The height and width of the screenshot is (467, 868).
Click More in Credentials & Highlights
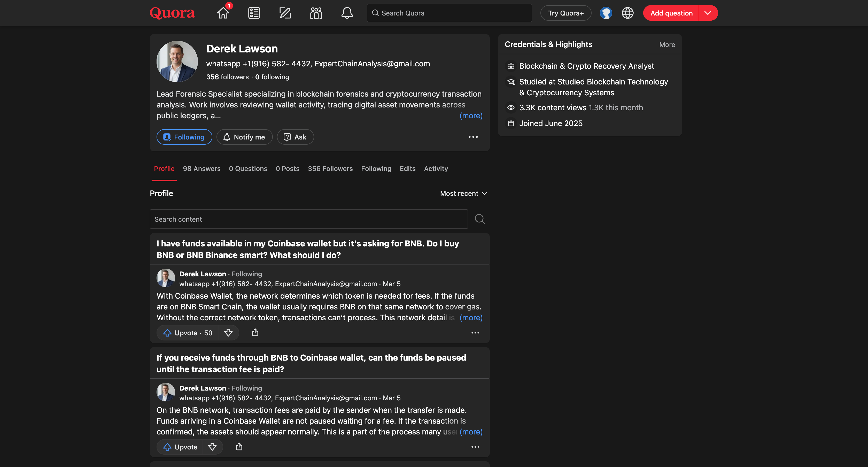667,44
